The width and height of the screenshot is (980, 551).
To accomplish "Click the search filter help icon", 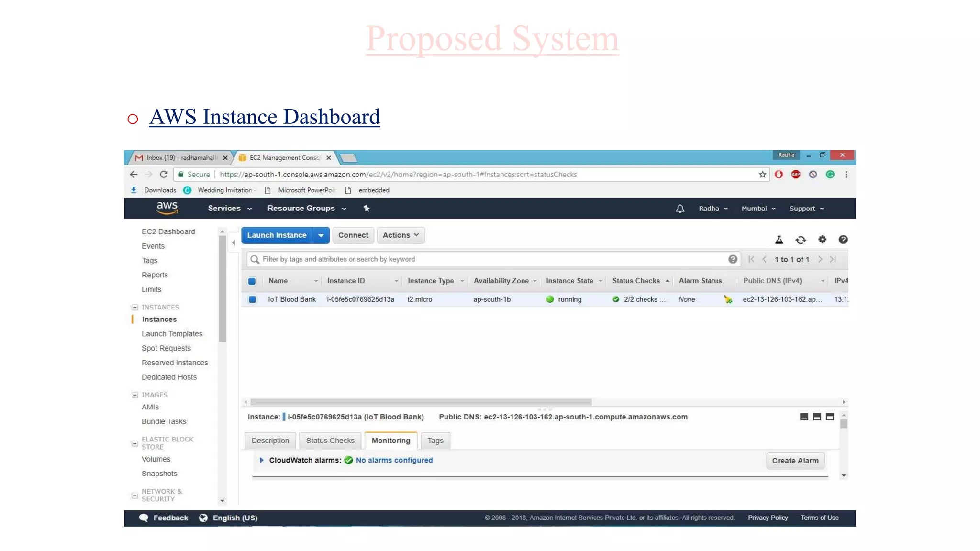I will (733, 259).
